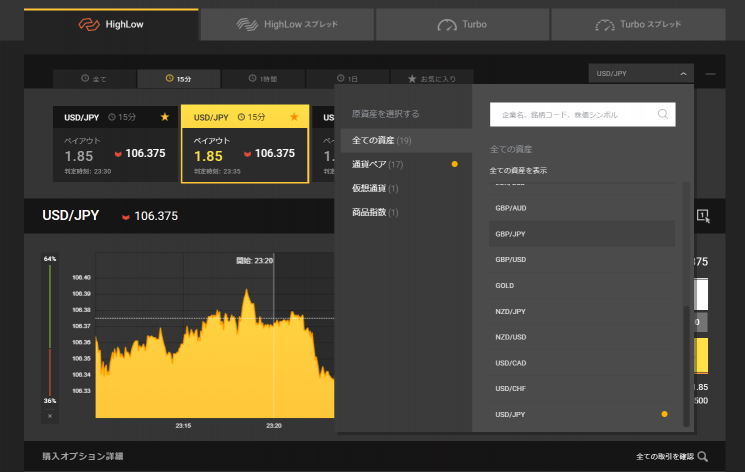Click the 購入オプション詳細 heading
The height and width of the screenshot is (472, 745).
tap(83, 456)
